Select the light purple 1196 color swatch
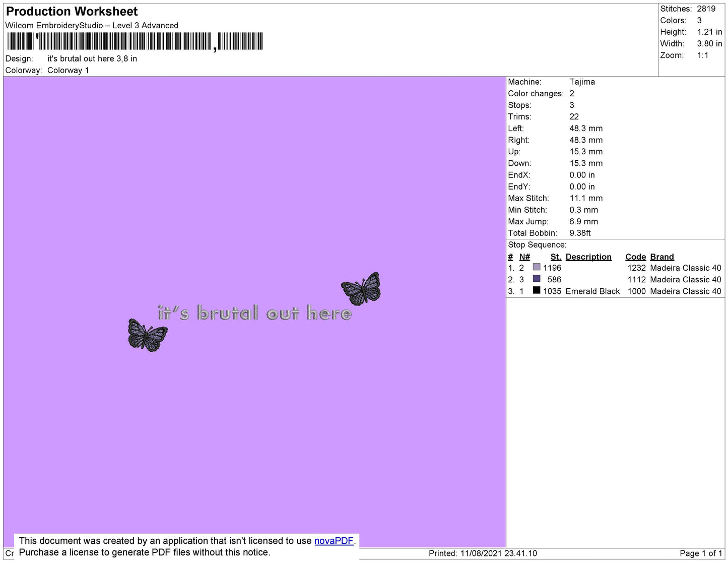The height and width of the screenshot is (563, 728). point(537,267)
